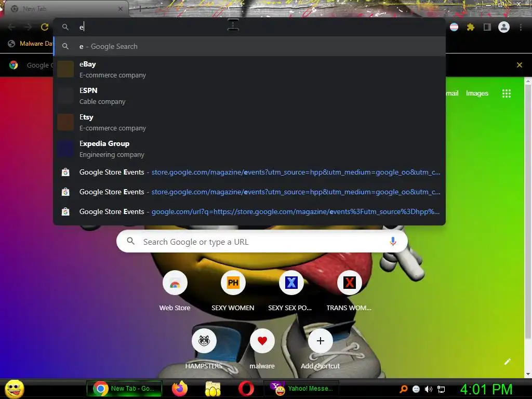Open Chrome three-dot menu
The height and width of the screenshot is (399, 532).
pyautogui.click(x=521, y=27)
